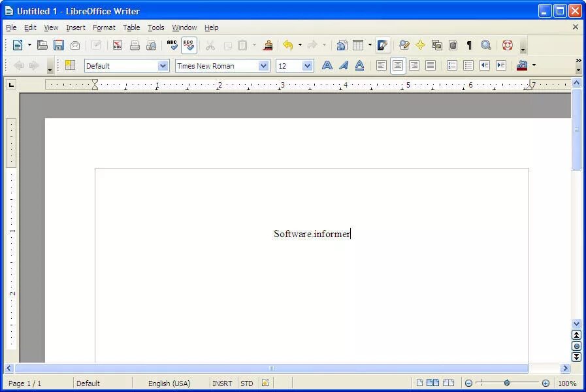Image resolution: width=586 pixels, height=392 pixels.
Task: Click Export Directly as PDF icon
Action: pyautogui.click(x=118, y=45)
